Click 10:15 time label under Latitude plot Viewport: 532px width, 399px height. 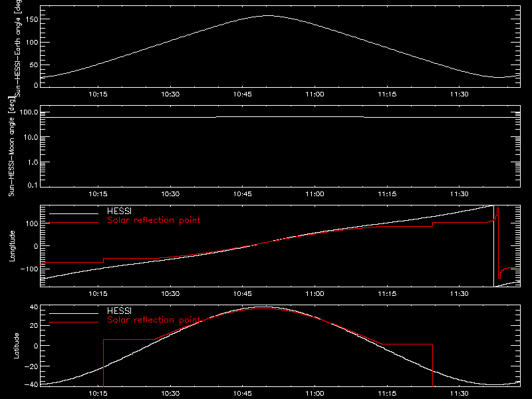(x=98, y=394)
